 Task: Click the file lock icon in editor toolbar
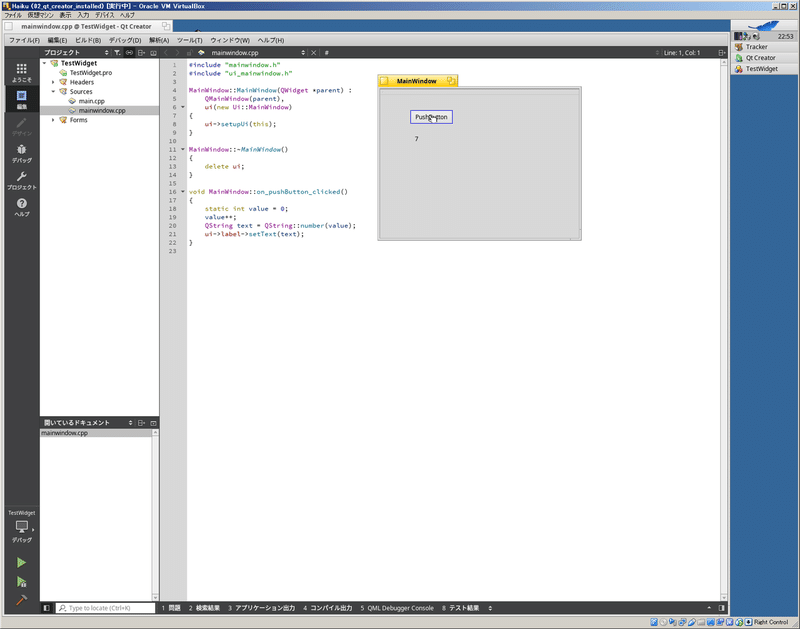click(189, 53)
